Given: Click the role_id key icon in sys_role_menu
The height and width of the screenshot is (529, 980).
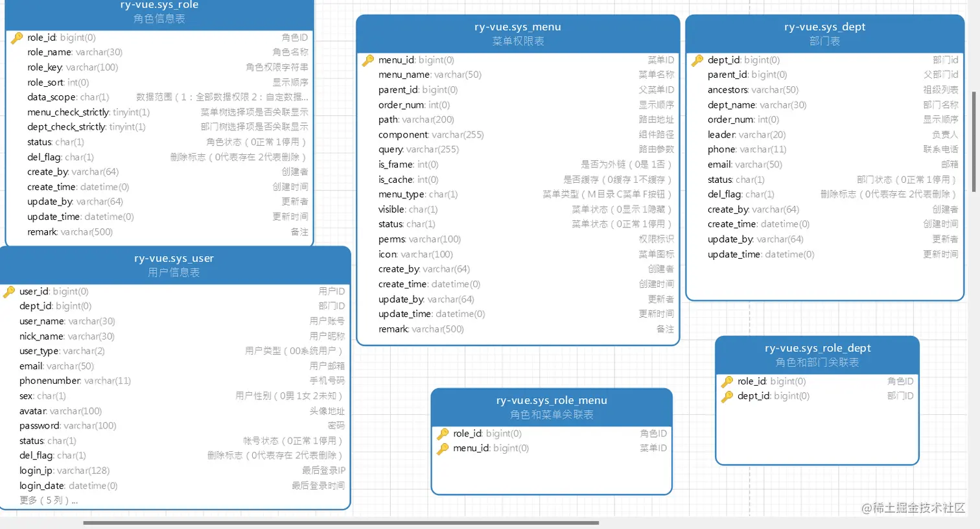Looking at the screenshot, I should pyautogui.click(x=443, y=434).
